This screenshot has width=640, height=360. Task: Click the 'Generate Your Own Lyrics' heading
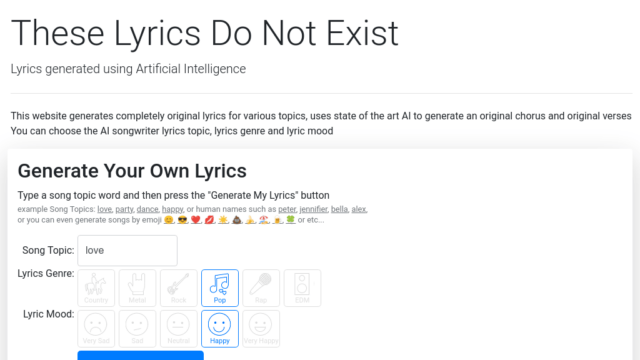coord(132,171)
